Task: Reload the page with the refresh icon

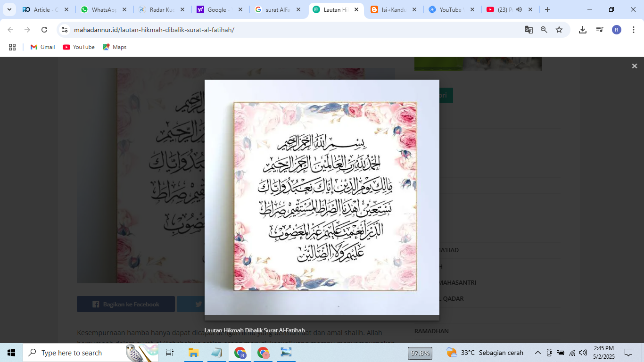Action: coord(44,30)
